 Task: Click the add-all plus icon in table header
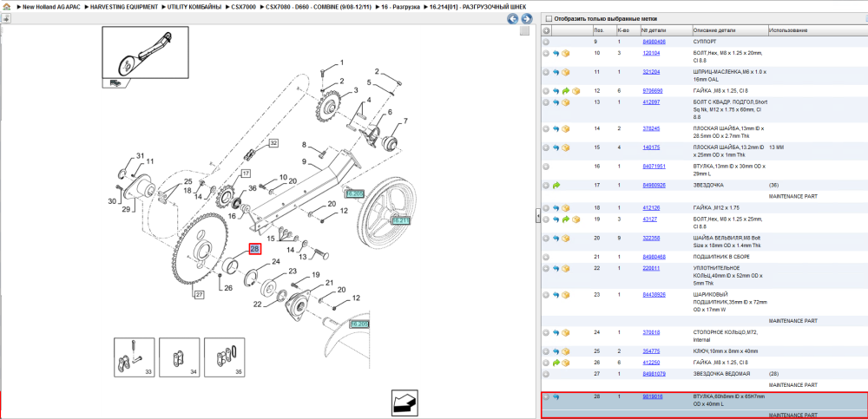coord(546,30)
